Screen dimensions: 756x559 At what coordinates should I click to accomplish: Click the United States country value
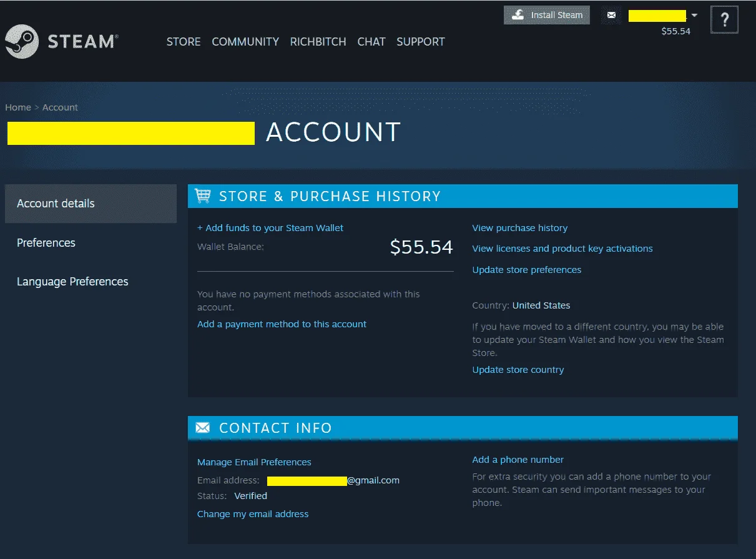(x=541, y=305)
